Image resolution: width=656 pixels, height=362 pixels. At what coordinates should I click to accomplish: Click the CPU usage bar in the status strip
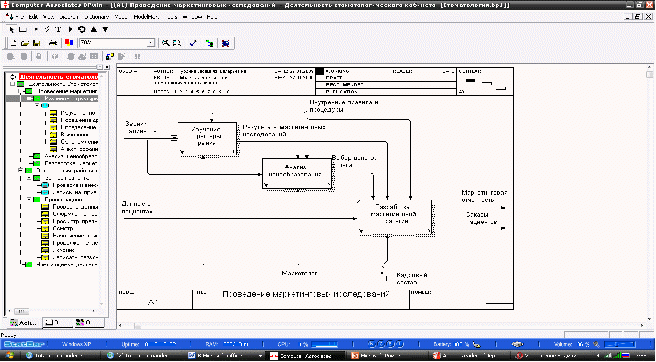(x=323, y=344)
